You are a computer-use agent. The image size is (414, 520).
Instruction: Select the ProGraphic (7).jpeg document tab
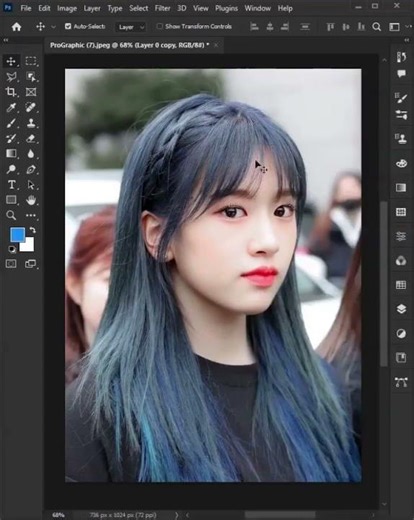point(129,45)
